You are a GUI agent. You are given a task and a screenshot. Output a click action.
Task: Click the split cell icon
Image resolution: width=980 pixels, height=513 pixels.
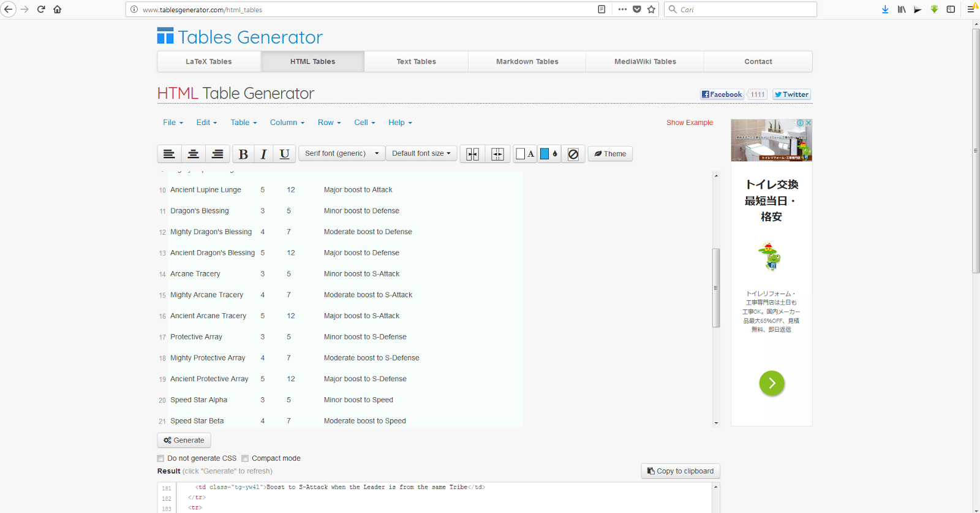(497, 154)
